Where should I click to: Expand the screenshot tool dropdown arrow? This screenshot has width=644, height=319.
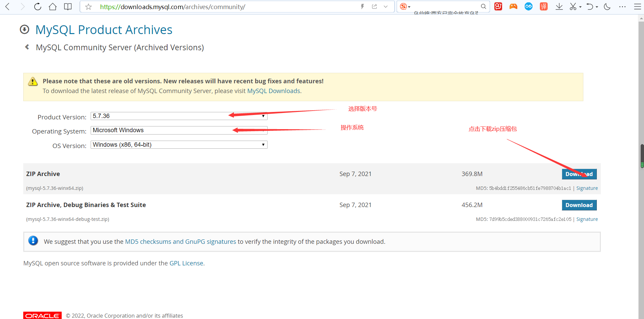(x=580, y=7)
